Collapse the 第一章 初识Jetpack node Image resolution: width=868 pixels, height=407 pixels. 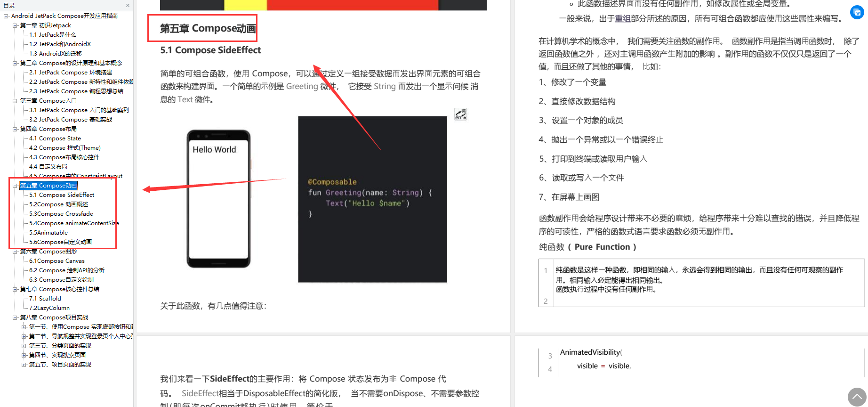coord(15,25)
